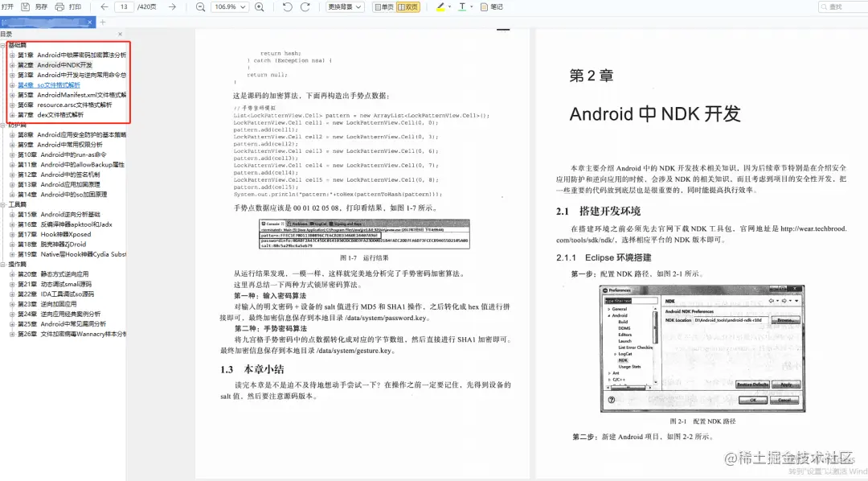Open 第16章 反编译神器apktool和Jadx
Image resolution: width=868 pixels, height=481 pixels.
[x=65, y=224]
